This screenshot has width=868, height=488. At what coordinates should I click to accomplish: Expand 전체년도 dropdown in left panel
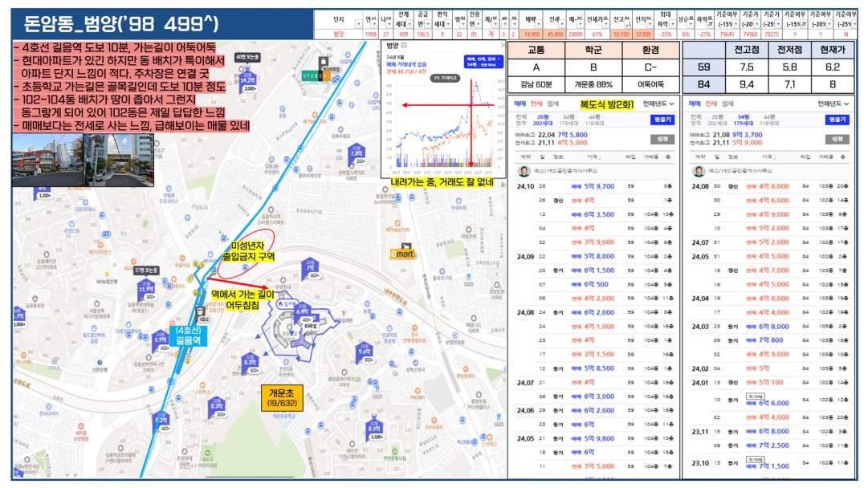[658, 104]
